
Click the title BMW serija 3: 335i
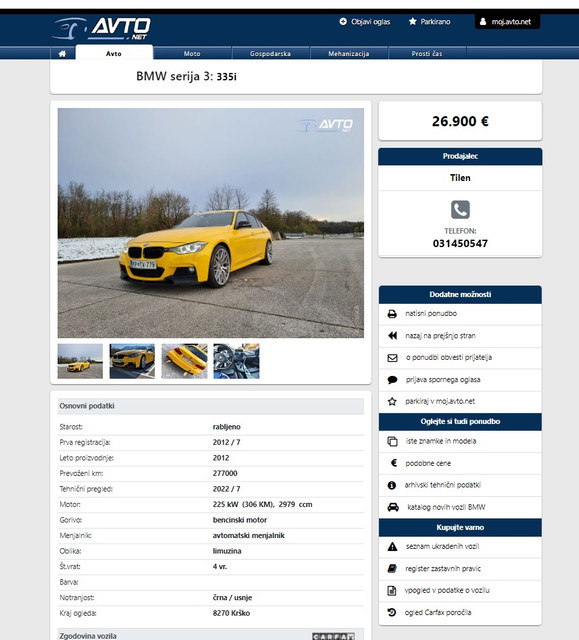[186, 76]
